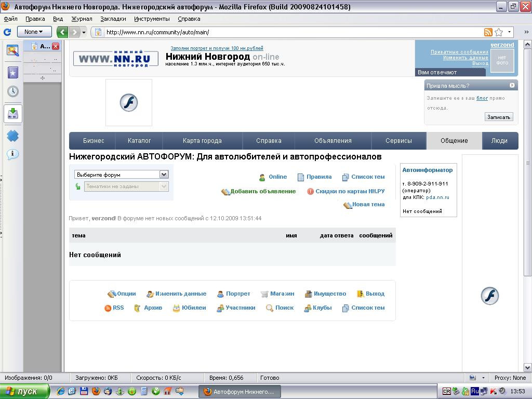Click the нет фото avatar placeholder

coord(502,60)
